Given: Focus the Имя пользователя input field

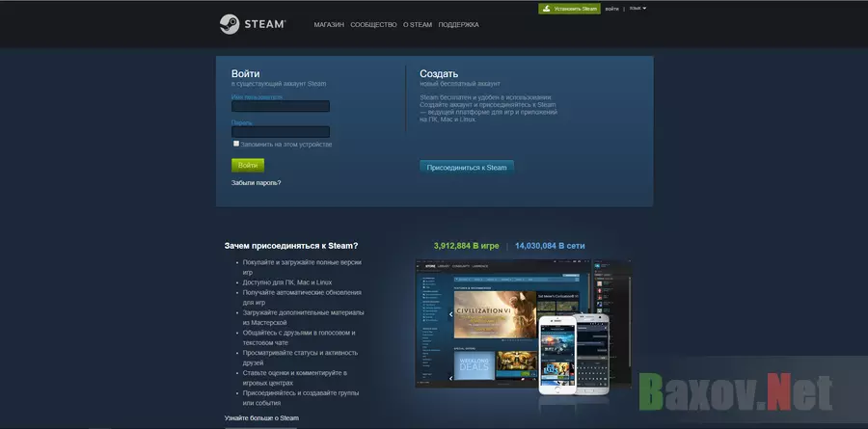Looking at the screenshot, I should (x=281, y=106).
